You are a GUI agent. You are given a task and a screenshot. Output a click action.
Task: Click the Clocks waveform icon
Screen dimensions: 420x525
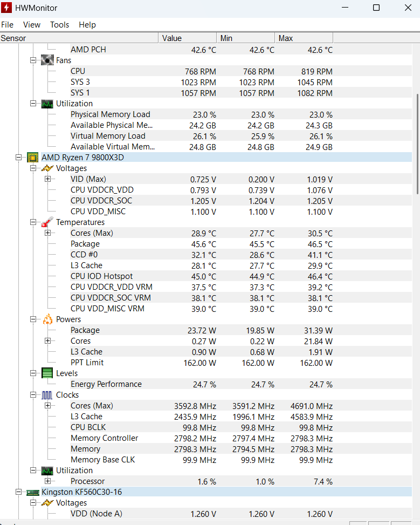coord(47,395)
